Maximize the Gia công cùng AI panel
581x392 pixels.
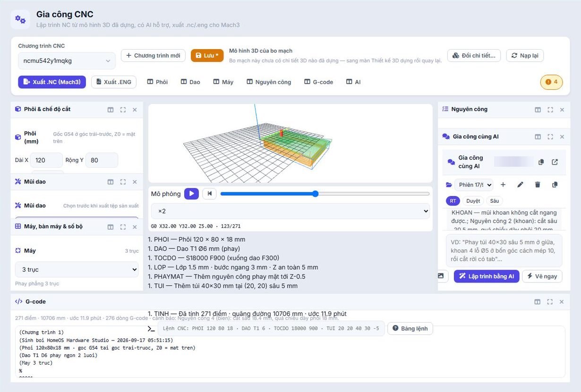550,137
